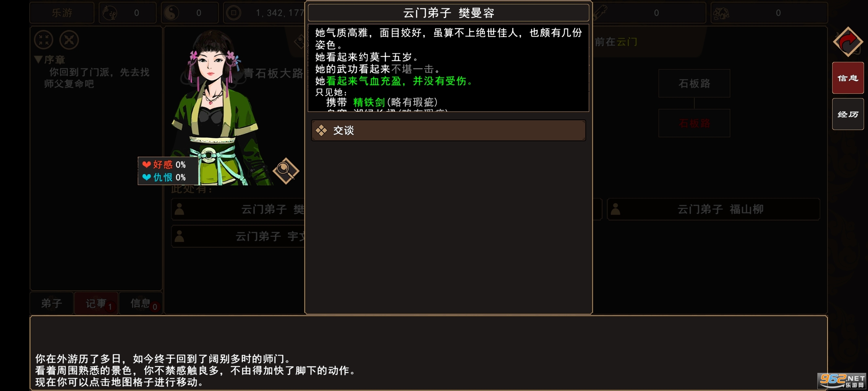The height and width of the screenshot is (391, 868).
Task: Click the coin currency icon in top bar
Action: 234,13
